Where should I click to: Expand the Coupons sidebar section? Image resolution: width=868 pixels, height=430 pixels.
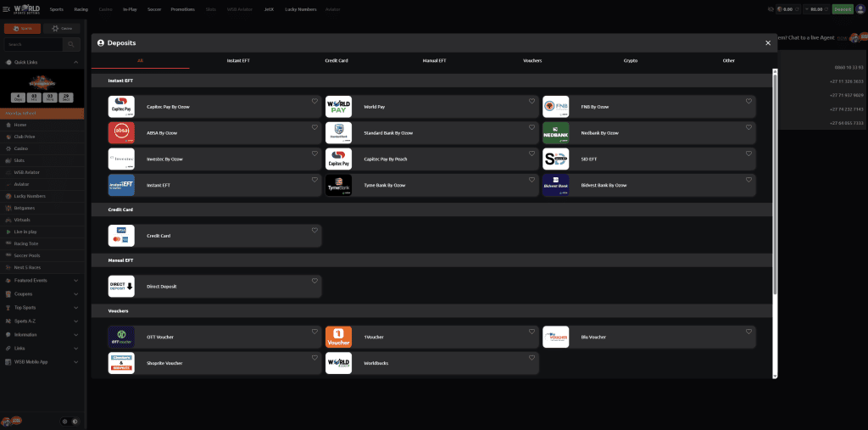75,294
